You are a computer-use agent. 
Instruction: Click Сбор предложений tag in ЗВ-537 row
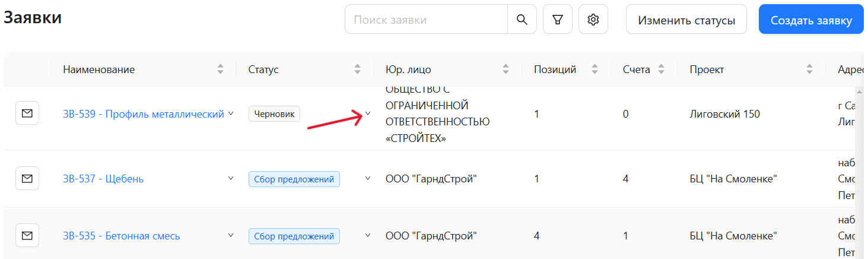coord(294,179)
